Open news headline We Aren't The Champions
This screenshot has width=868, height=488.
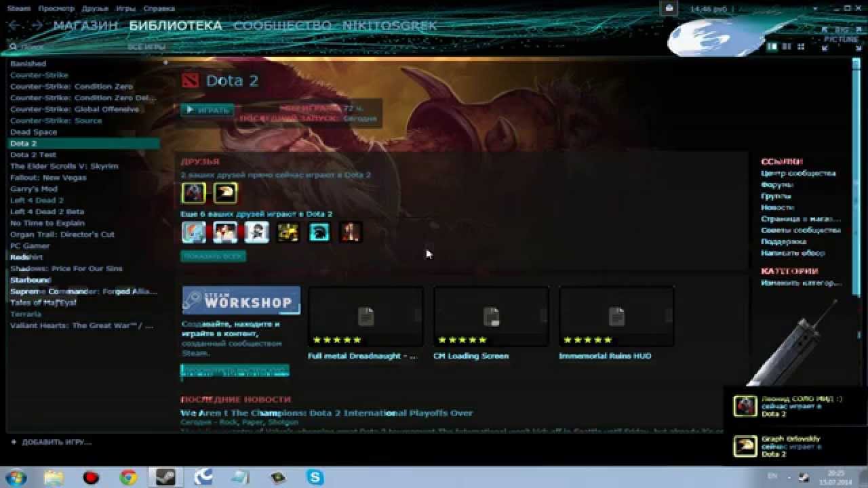click(326, 413)
